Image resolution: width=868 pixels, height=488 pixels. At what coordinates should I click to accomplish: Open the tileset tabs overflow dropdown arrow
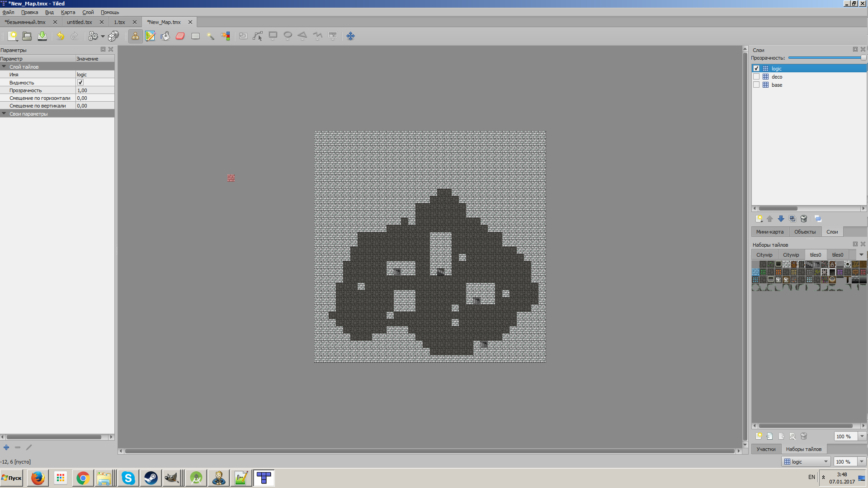coord(861,255)
